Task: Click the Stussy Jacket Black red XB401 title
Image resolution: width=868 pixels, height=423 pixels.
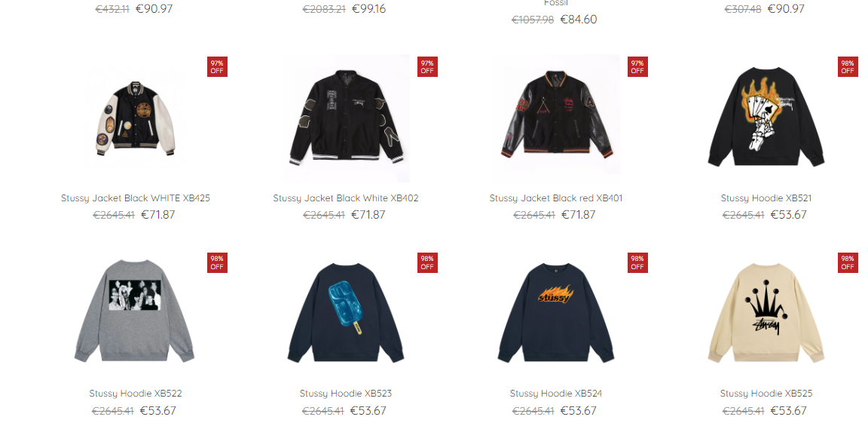Action: pos(556,198)
